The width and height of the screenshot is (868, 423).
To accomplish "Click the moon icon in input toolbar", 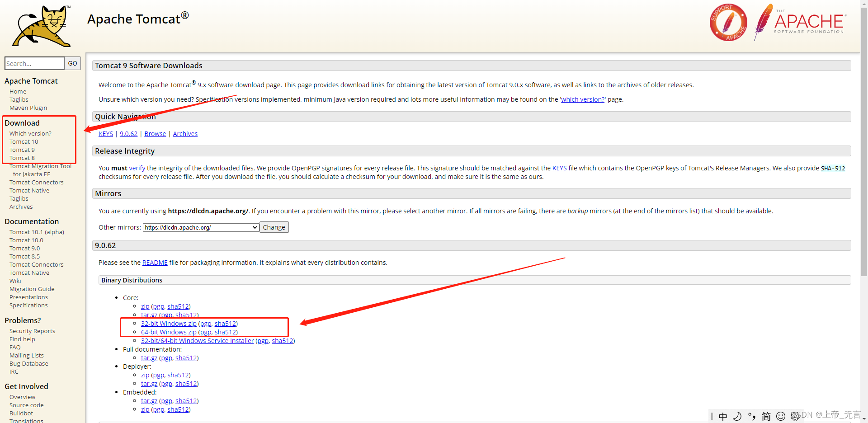I will click(737, 416).
